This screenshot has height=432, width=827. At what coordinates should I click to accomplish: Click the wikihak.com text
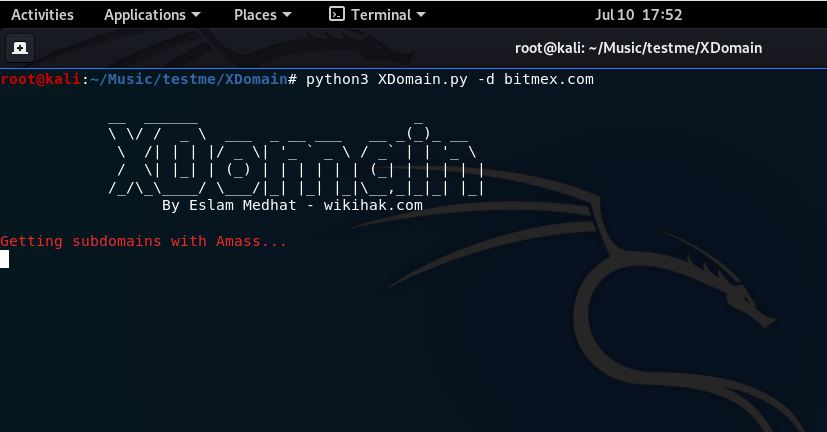(373, 205)
